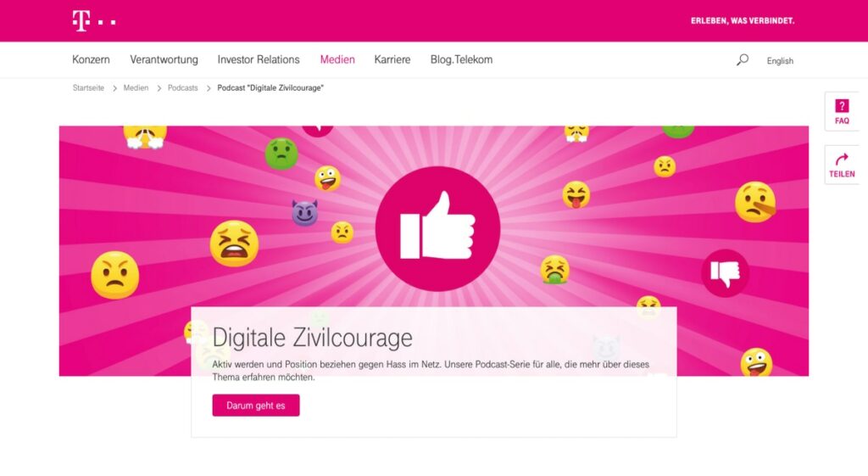Click the green nauseated emoji

coord(281,154)
